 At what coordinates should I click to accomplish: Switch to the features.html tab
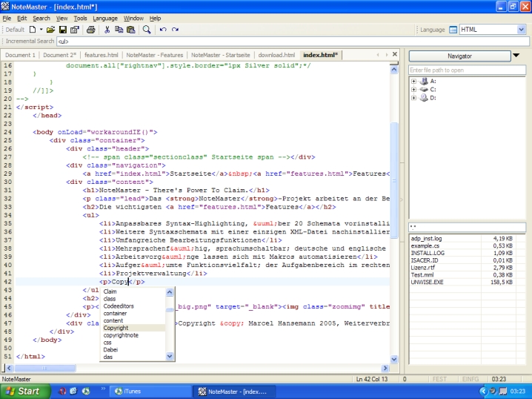click(102, 55)
